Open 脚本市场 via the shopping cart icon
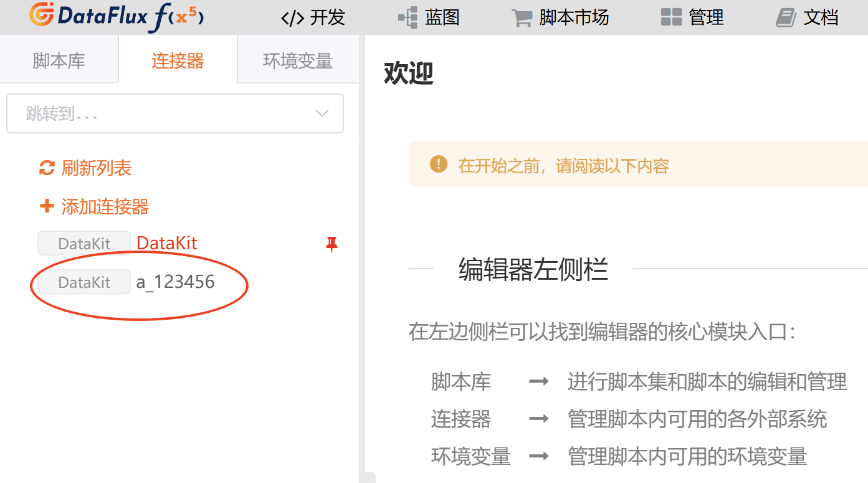The width and height of the screenshot is (868, 483). [522, 18]
